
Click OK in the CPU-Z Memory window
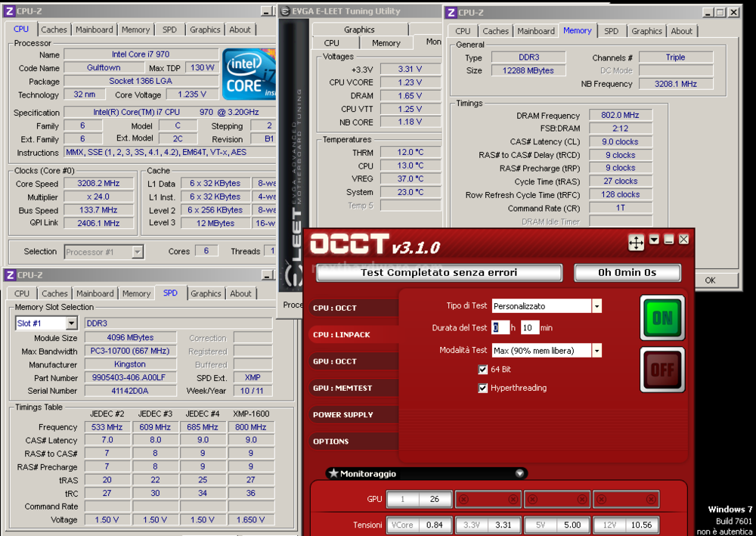[710, 280]
